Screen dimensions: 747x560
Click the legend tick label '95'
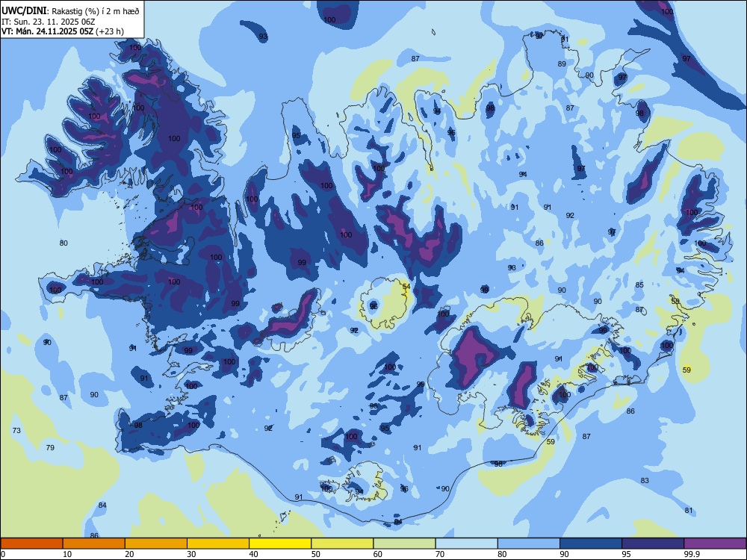coord(627,554)
